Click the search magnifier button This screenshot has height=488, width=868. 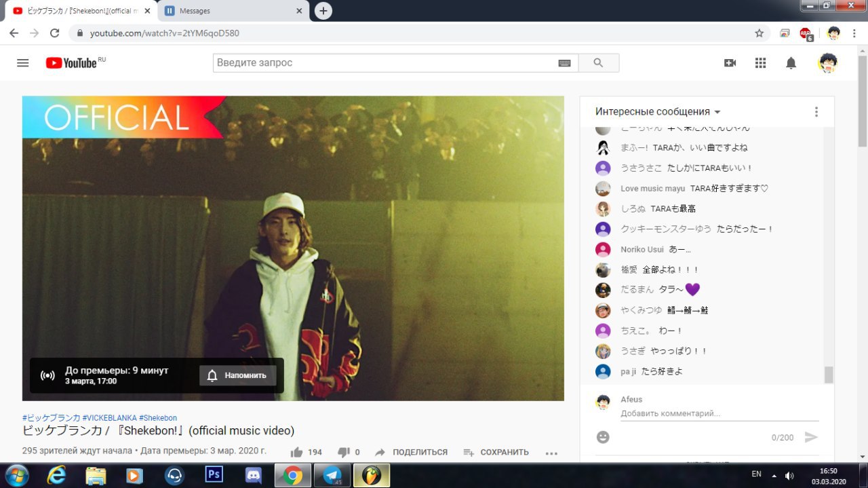coord(598,63)
